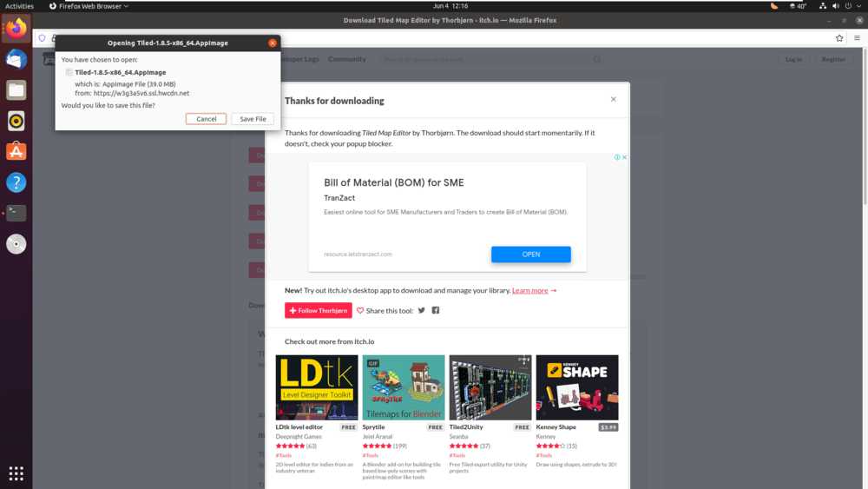Open the Files manager in dock
The height and width of the screenshot is (489, 868).
(x=16, y=89)
